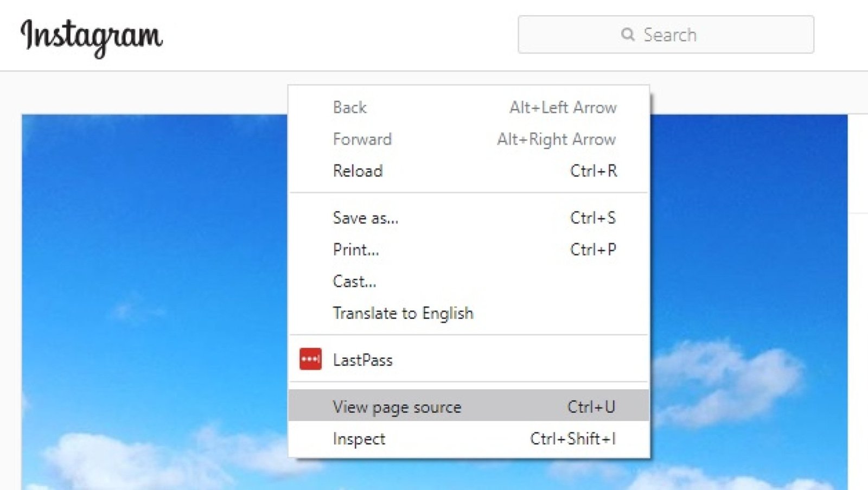Click the Instagram logo
This screenshot has width=868, height=490.
tap(91, 36)
